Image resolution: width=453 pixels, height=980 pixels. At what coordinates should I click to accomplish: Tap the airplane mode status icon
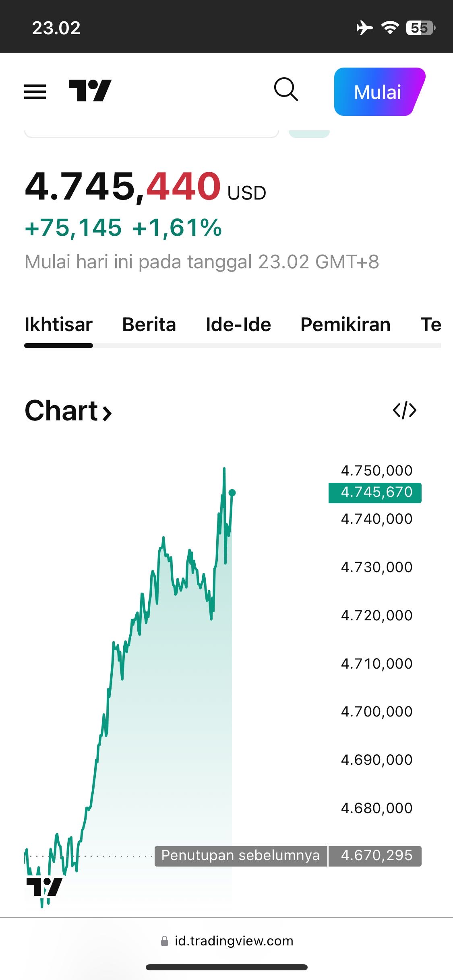coord(364,28)
